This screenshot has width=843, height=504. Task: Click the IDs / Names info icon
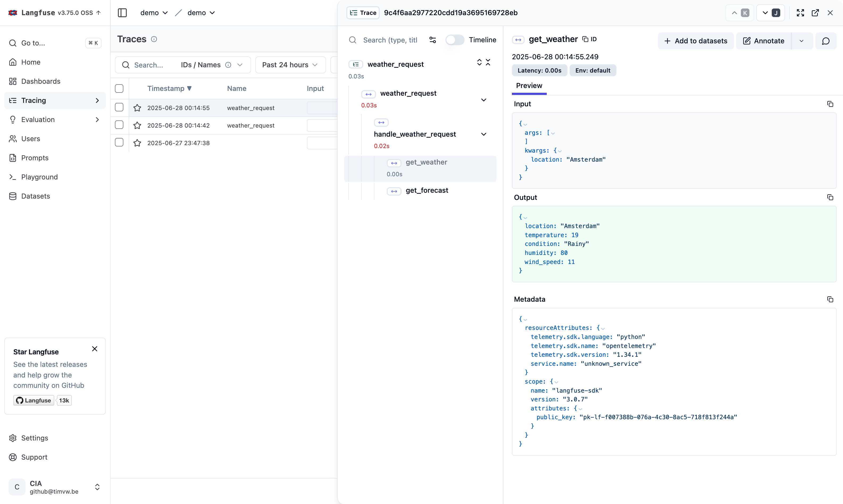click(228, 65)
